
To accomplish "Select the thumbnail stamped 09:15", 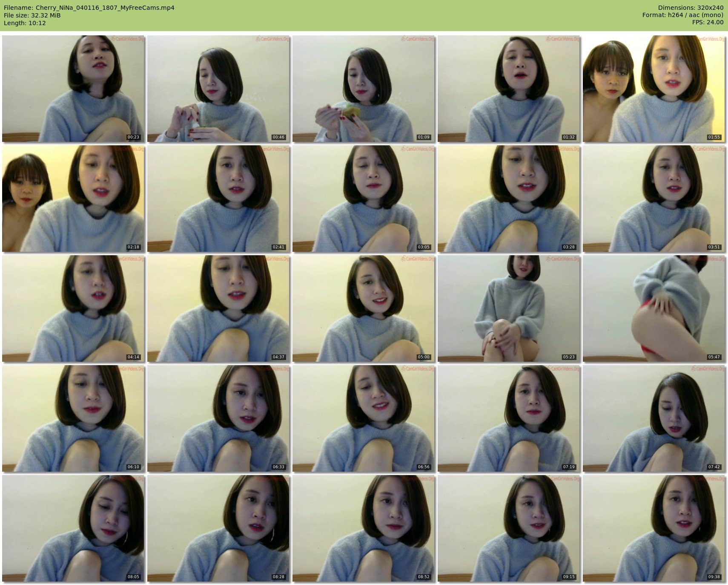I will (509, 528).
